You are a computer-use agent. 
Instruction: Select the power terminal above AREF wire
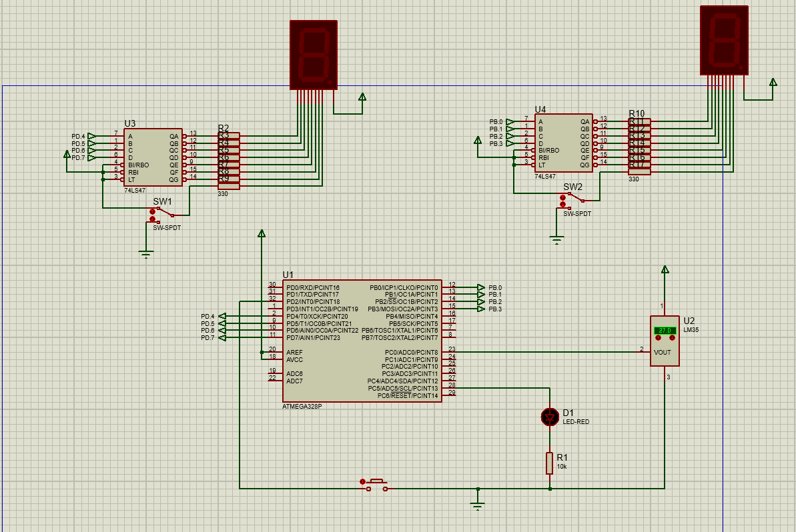(x=262, y=234)
